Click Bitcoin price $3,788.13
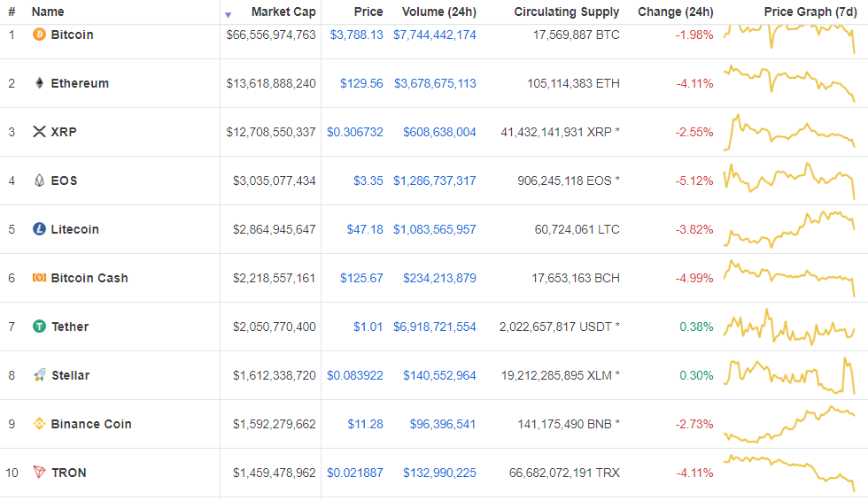 356,35
